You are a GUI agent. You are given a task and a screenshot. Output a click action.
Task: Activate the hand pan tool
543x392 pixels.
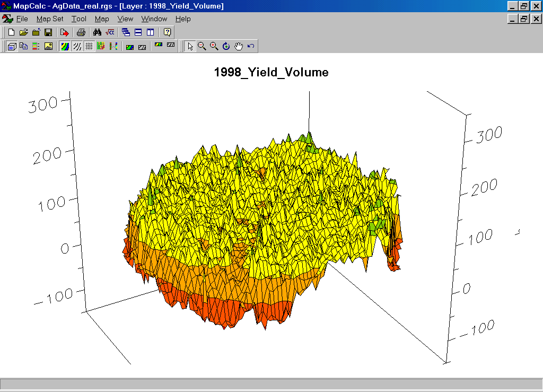(239, 46)
